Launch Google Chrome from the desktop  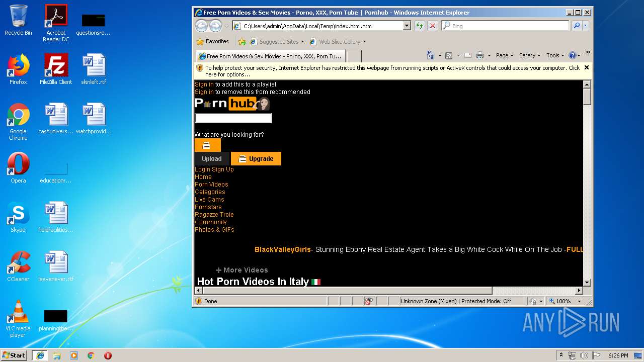pos(18,122)
